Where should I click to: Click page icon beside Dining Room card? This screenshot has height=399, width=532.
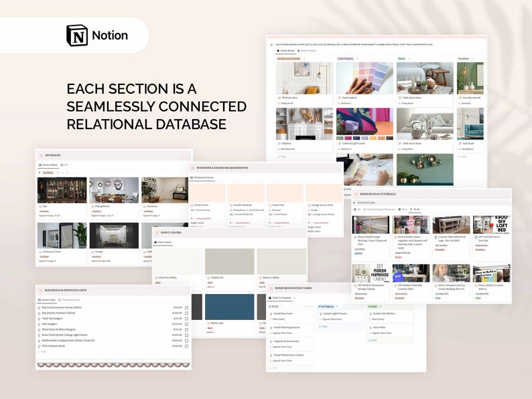92,206
